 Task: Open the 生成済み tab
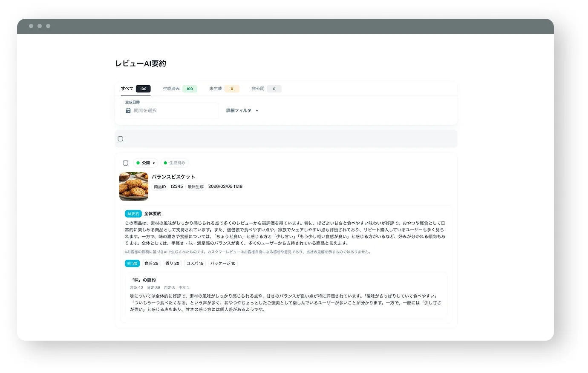coord(170,89)
